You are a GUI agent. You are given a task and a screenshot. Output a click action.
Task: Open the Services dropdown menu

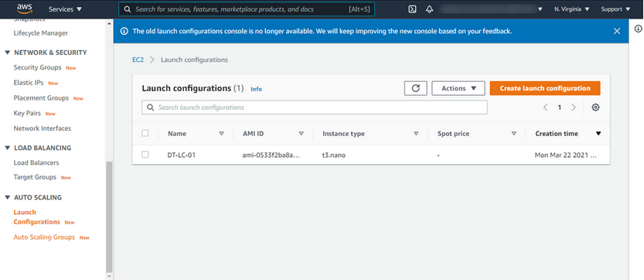(65, 9)
